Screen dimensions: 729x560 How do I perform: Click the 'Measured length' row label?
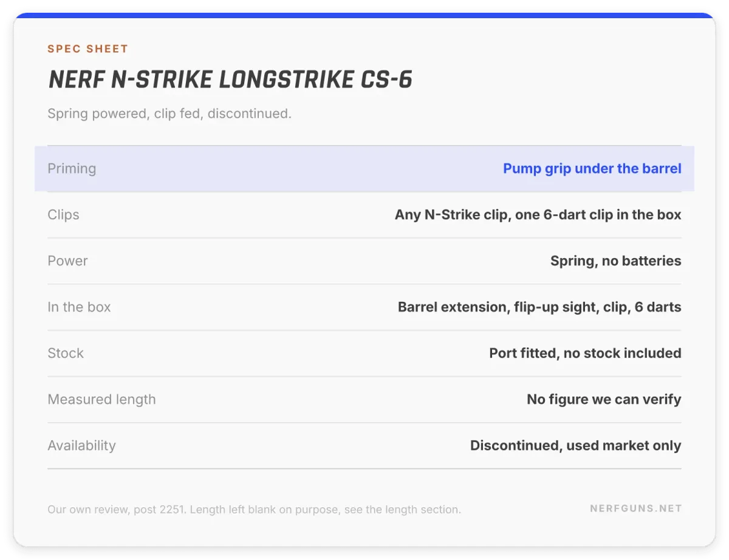coord(101,399)
